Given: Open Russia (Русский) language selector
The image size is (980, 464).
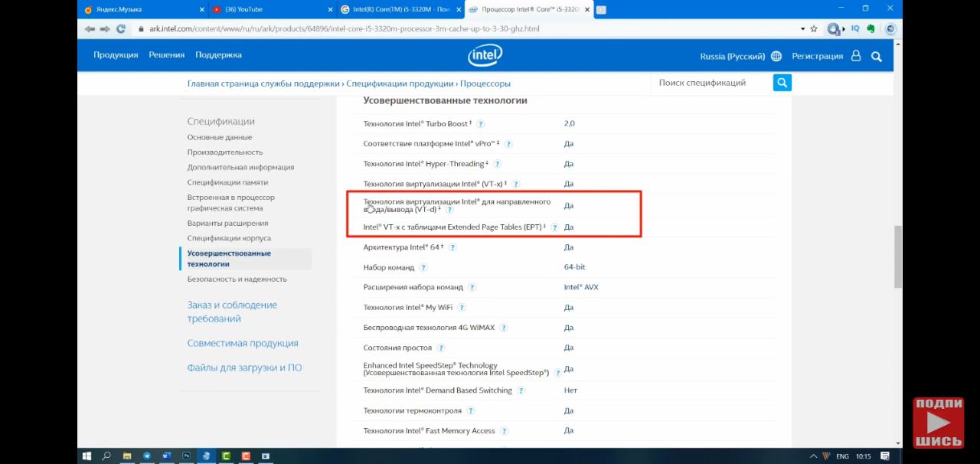Looking at the screenshot, I should click(733, 57).
